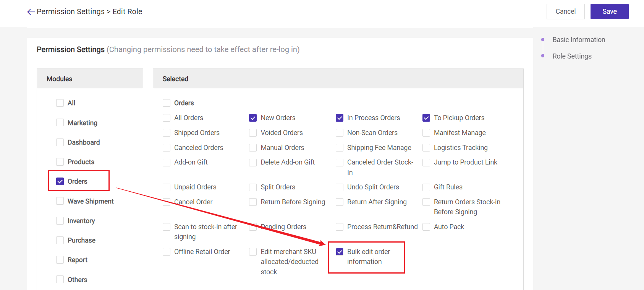Select Return Orders Stock-in Before Signing

[x=426, y=202]
